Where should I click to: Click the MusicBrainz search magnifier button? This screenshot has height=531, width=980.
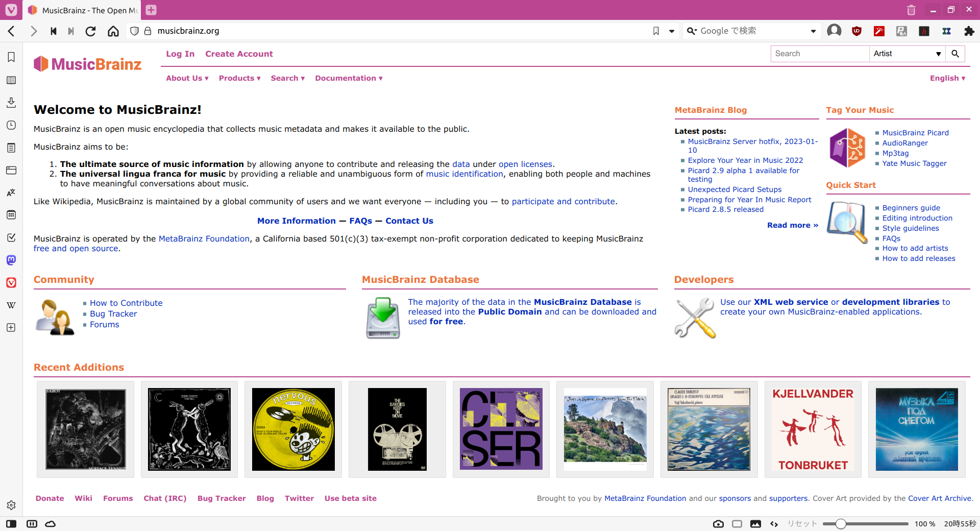click(955, 54)
